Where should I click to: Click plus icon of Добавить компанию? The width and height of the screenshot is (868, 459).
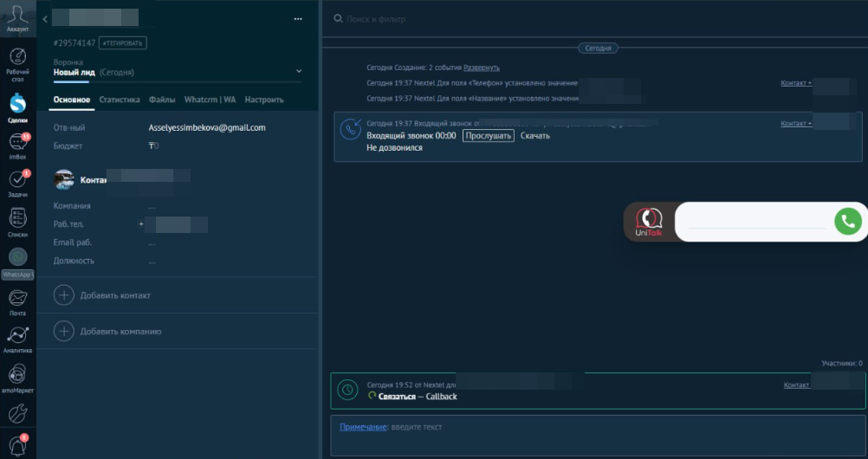(63, 331)
